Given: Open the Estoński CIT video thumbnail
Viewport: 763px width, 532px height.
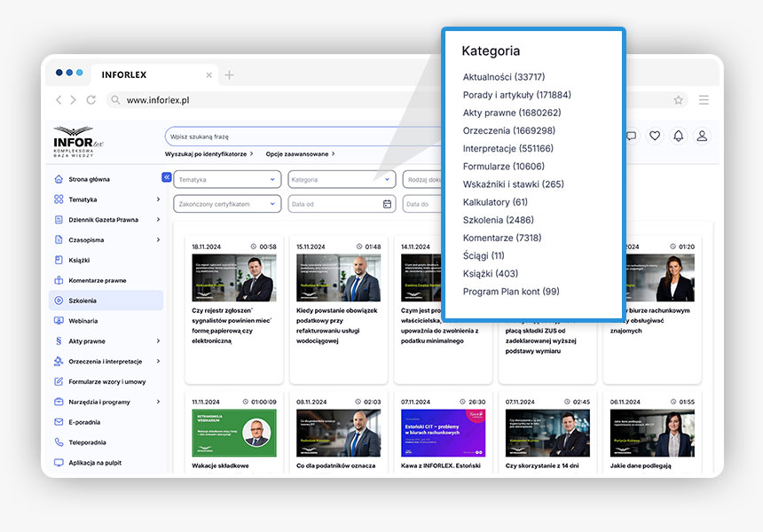Looking at the screenshot, I should point(444,433).
